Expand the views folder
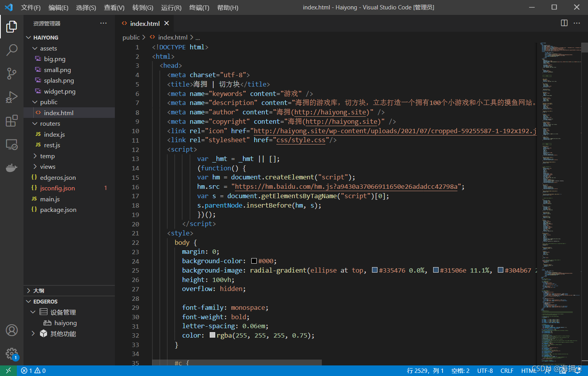The height and width of the screenshot is (376, 588). [x=35, y=166]
